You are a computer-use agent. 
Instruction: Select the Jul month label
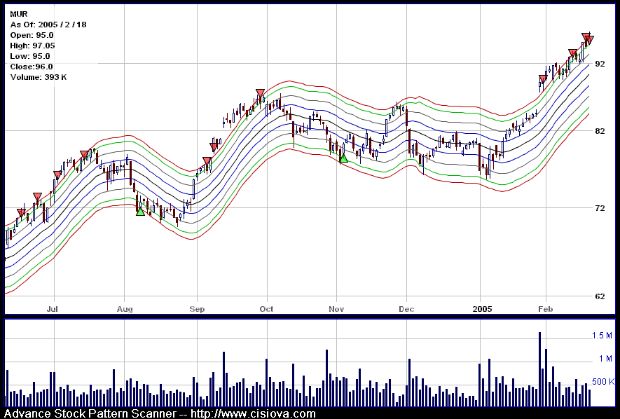pyautogui.click(x=52, y=309)
